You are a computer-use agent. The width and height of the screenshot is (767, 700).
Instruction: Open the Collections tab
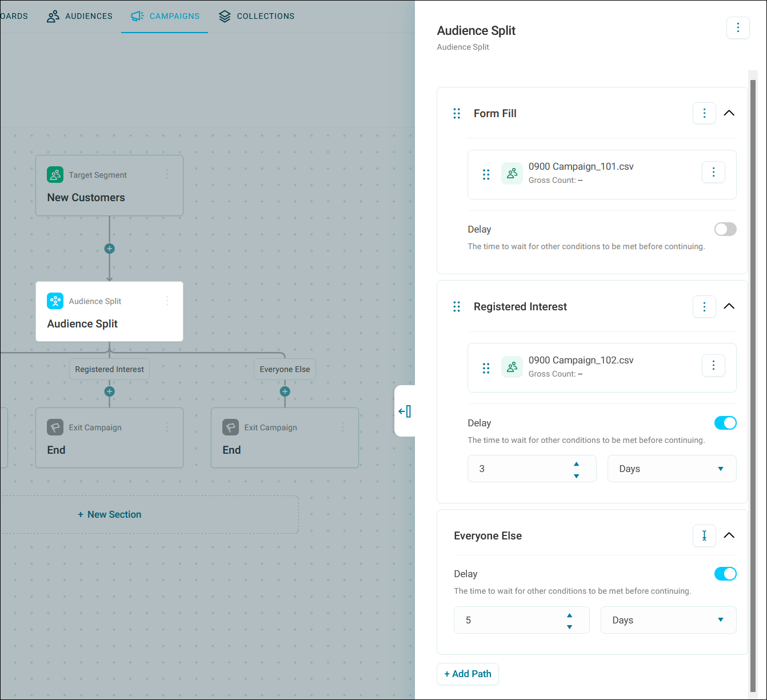click(x=257, y=16)
